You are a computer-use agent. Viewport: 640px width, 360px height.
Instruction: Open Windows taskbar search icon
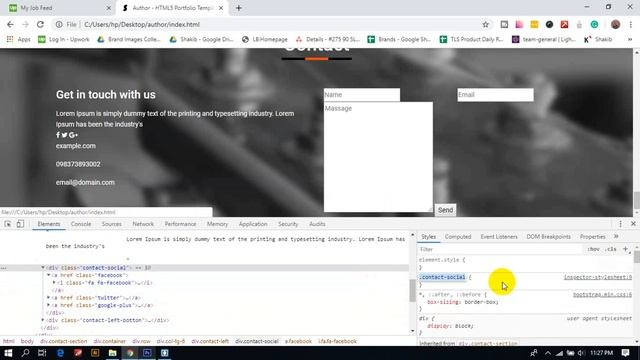click(25, 353)
